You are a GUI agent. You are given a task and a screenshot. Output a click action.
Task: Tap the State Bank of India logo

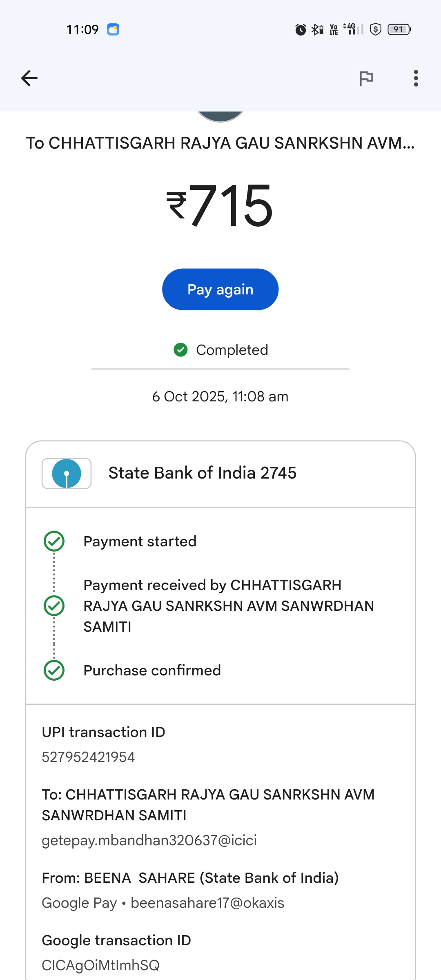(67, 473)
